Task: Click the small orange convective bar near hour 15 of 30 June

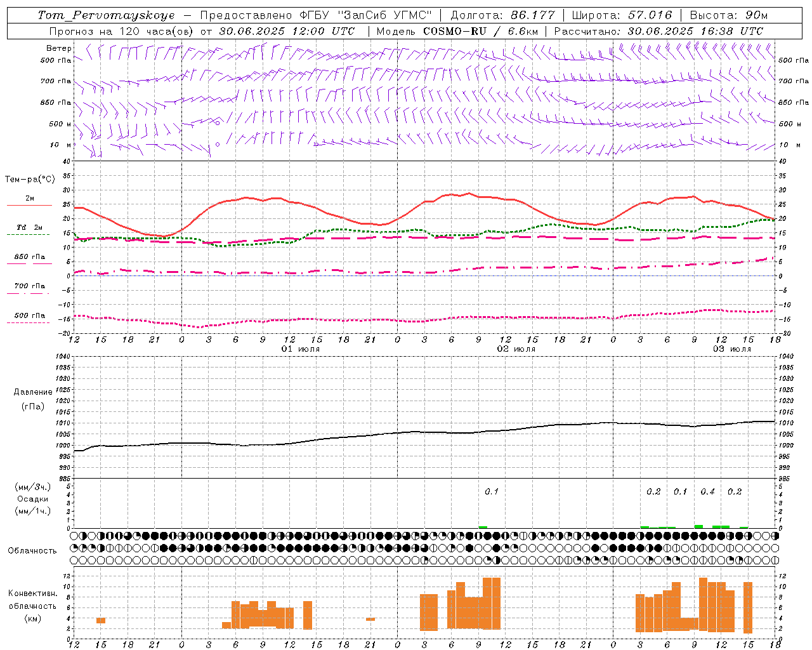Action: pos(101,620)
